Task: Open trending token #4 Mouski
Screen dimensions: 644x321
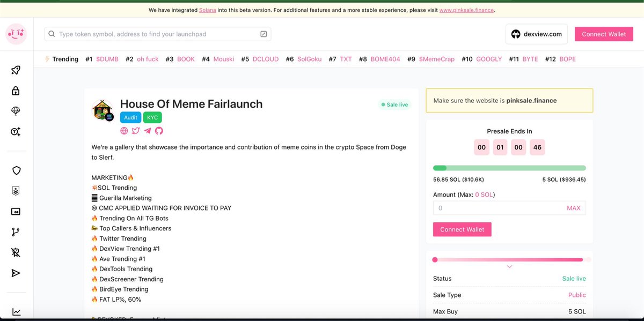Action: tap(224, 59)
